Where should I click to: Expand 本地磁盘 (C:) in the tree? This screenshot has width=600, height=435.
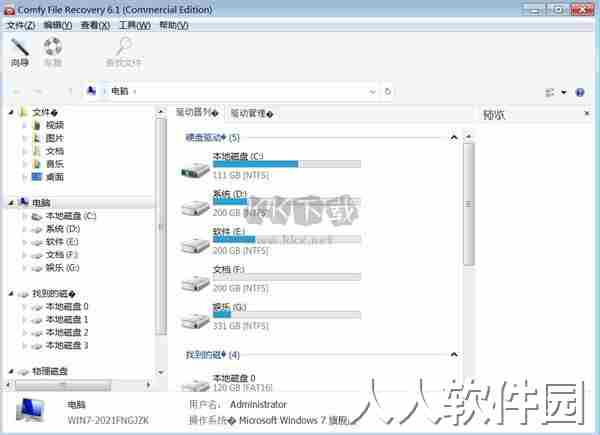pos(24,216)
